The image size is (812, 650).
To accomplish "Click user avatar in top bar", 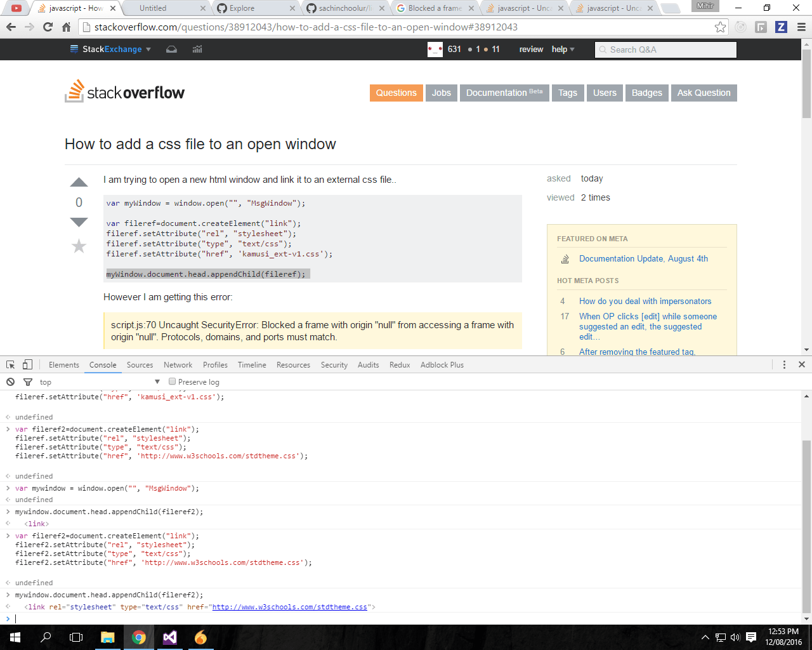I will tap(435, 50).
